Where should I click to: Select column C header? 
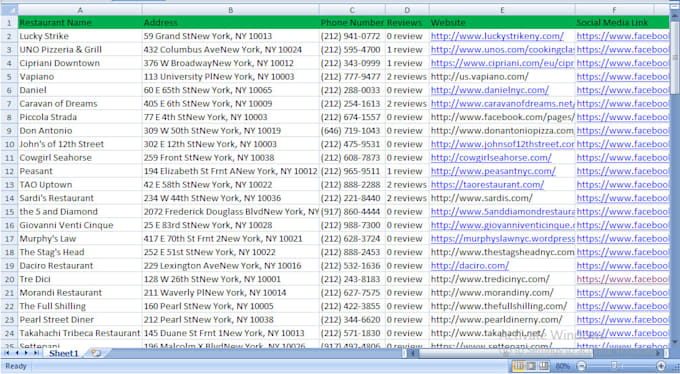352,10
